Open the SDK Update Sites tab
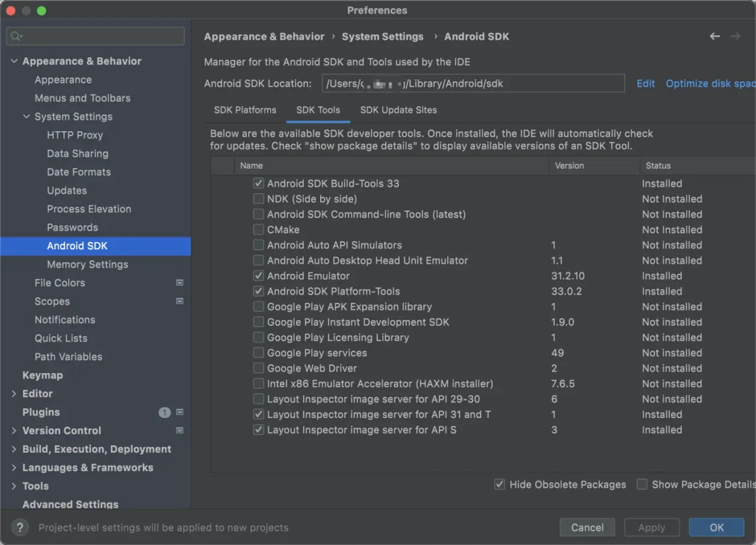The height and width of the screenshot is (545, 756). click(x=398, y=110)
